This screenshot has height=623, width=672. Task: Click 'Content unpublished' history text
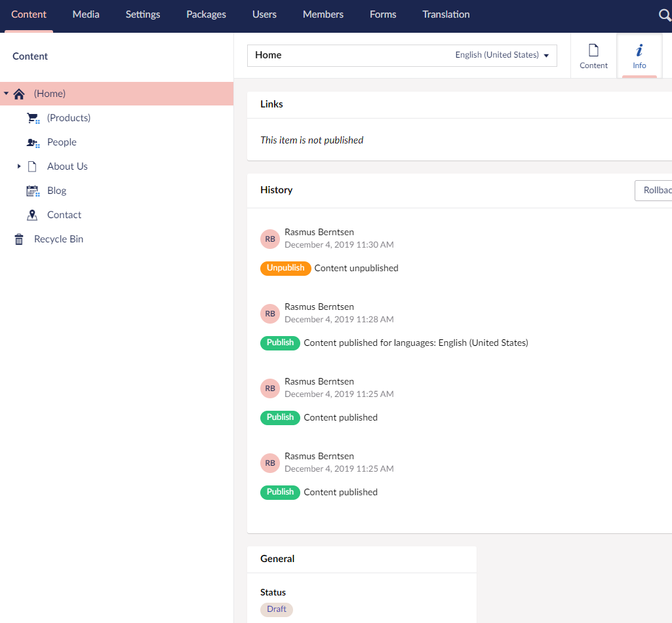point(356,269)
